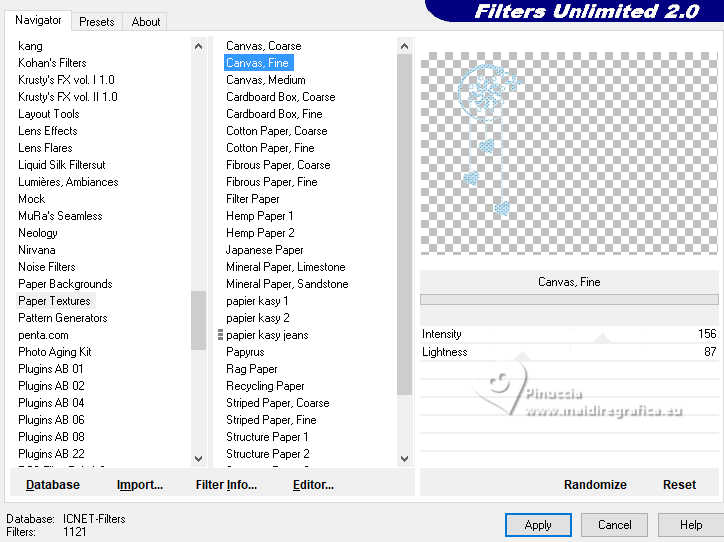This screenshot has width=724, height=542.
Task: Select Plugins AB 22 category
Action: [51, 454]
